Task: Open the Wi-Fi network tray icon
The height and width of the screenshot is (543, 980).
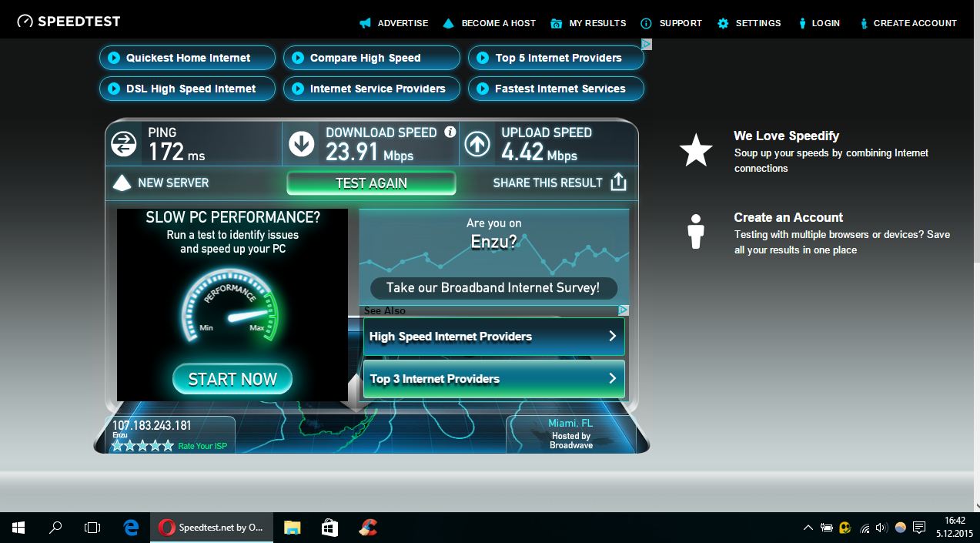Action: [x=865, y=528]
